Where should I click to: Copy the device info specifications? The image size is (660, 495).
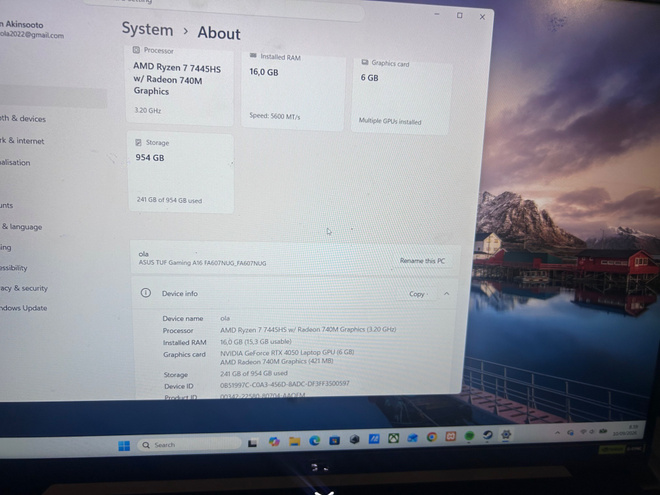pos(417,294)
